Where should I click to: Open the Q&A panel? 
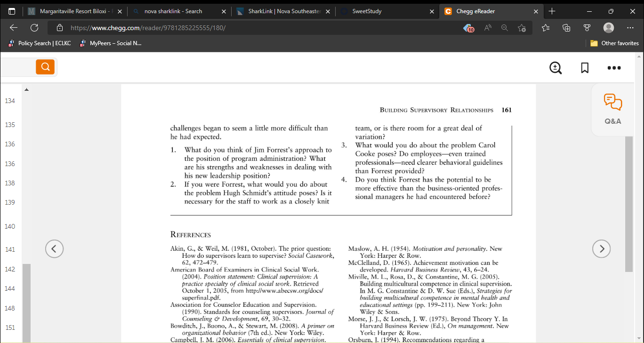[612, 109]
